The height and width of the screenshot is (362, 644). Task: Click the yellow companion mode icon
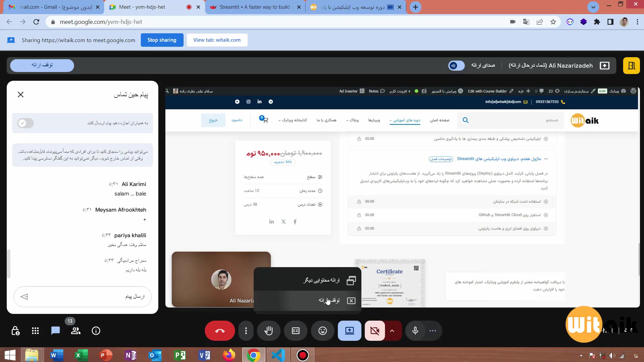pyautogui.click(x=632, y=65)
